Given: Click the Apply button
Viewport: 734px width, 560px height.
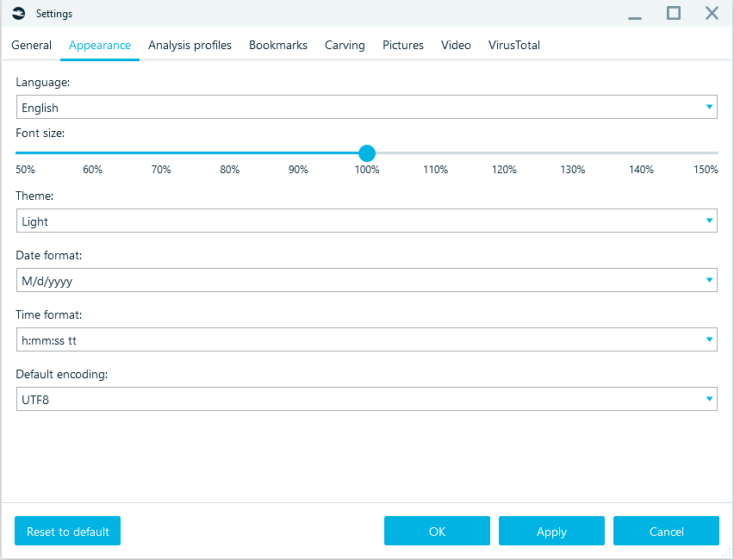Looking at the screenshot, I should (551, 531).
